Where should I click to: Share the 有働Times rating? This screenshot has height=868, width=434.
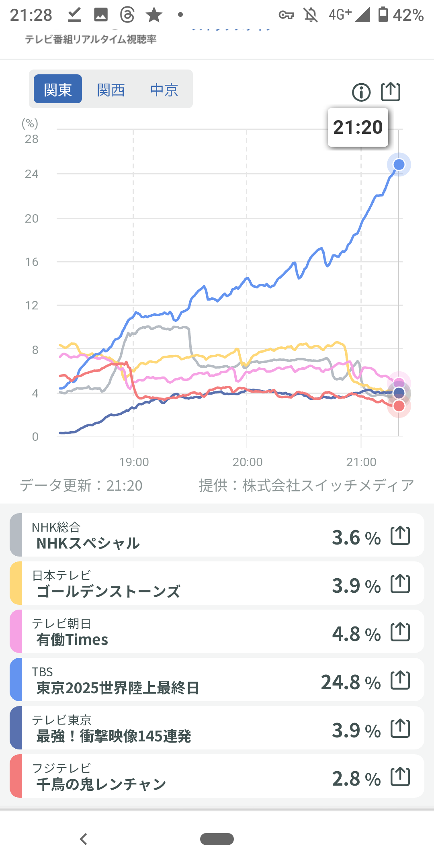(400, 632)
